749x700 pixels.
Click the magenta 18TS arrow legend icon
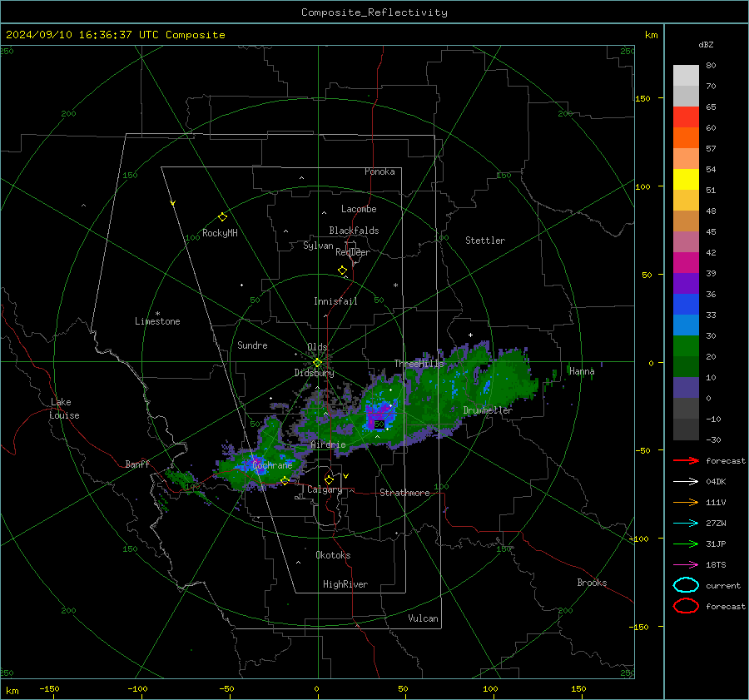coord(686,565)
